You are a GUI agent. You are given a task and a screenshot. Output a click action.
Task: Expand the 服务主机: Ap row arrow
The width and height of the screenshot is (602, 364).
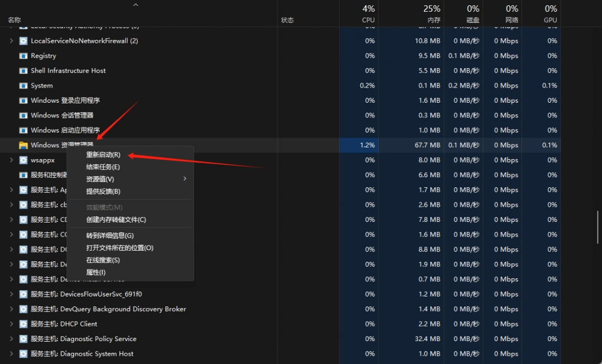[12, 190]
